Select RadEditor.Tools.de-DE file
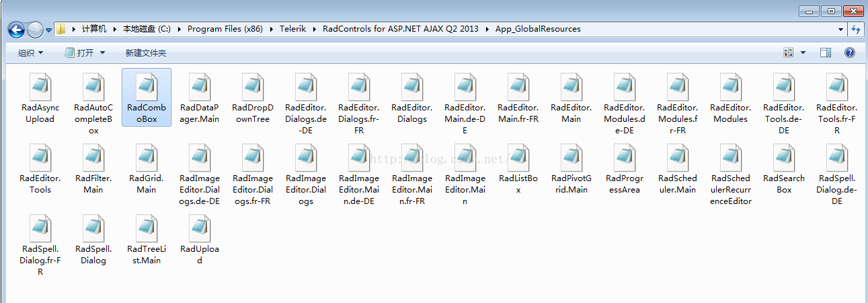This screenshot has height=303, width=868. [x=784, y=103]
